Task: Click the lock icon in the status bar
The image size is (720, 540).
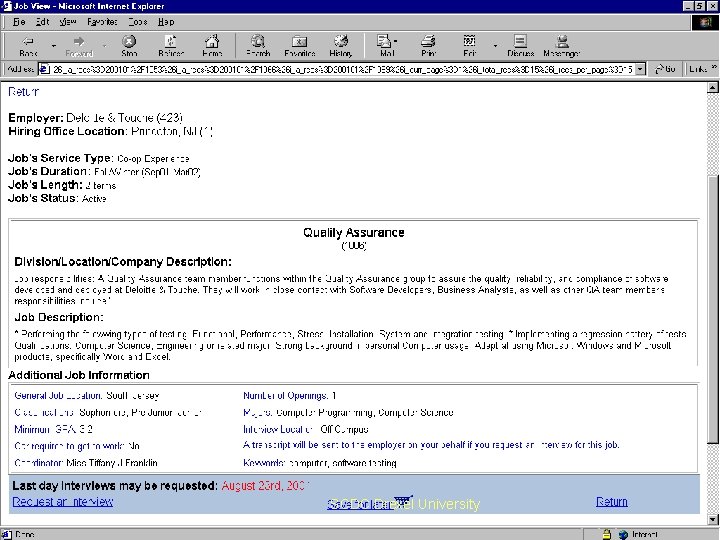Action: 607,534
